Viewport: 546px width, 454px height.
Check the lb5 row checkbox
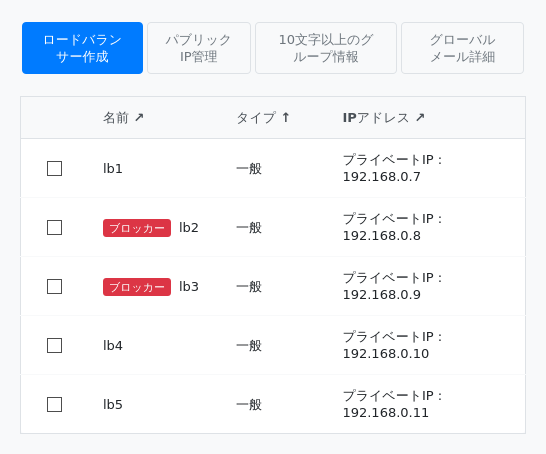(55, 405)
